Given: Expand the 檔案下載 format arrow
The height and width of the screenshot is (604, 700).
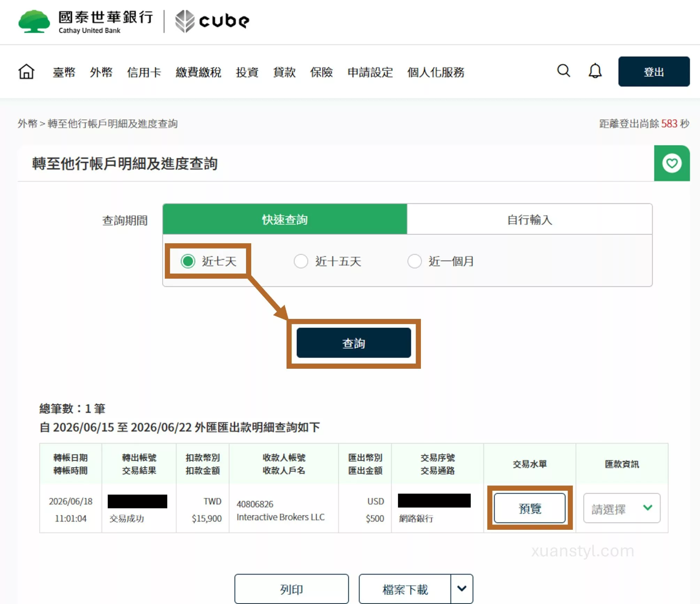Looking at the screenshot, I should 462,589.
